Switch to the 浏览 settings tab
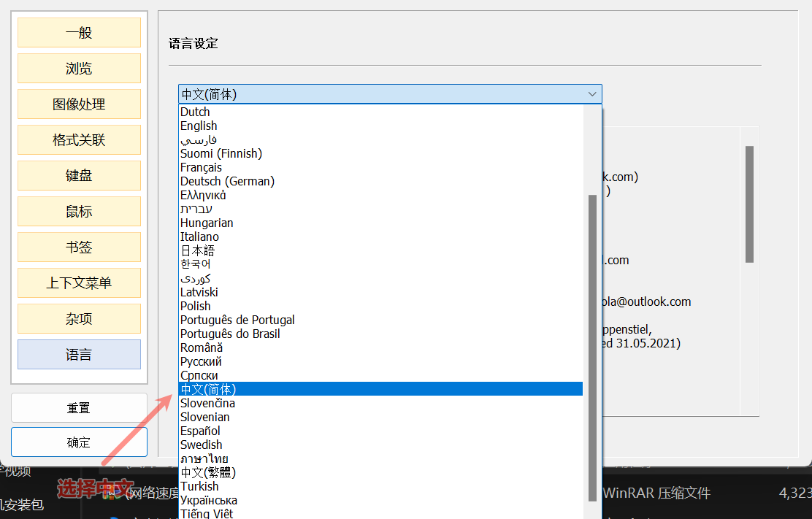 (x=79, y=69)
